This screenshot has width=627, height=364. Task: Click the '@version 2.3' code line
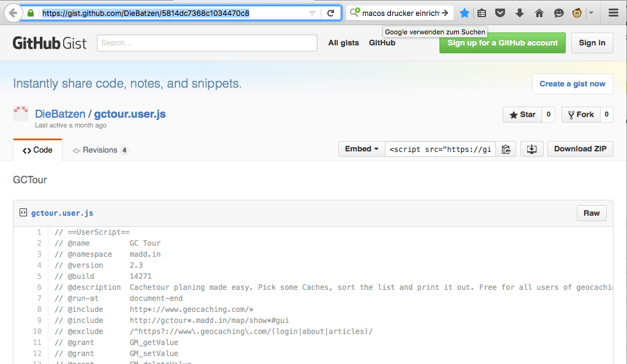click(x=98, y=265)
